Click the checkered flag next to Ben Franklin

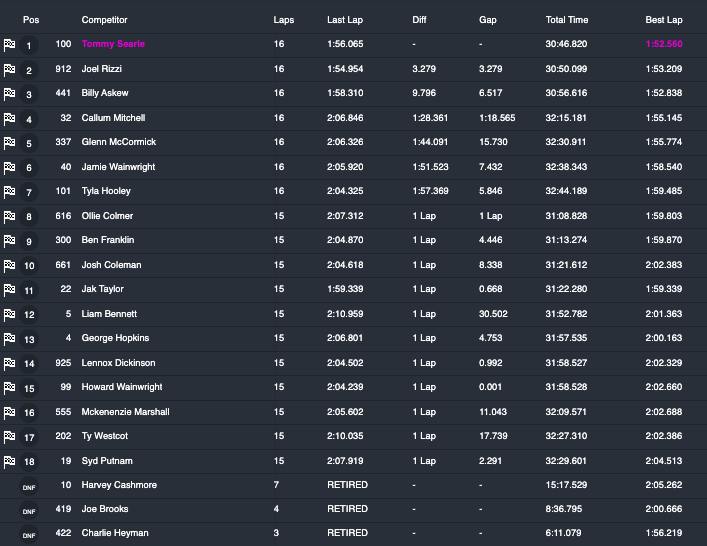click(x=9, y=241)
